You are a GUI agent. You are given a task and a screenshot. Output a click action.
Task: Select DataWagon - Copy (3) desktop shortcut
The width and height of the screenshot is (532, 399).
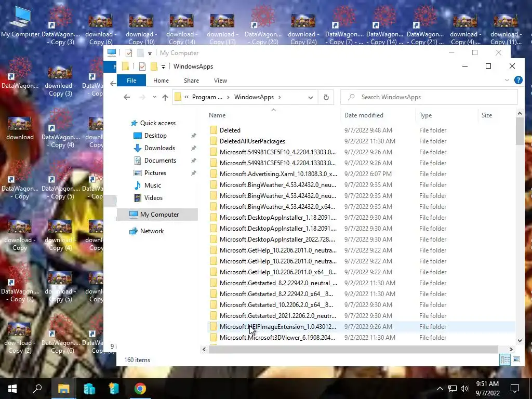61,25
